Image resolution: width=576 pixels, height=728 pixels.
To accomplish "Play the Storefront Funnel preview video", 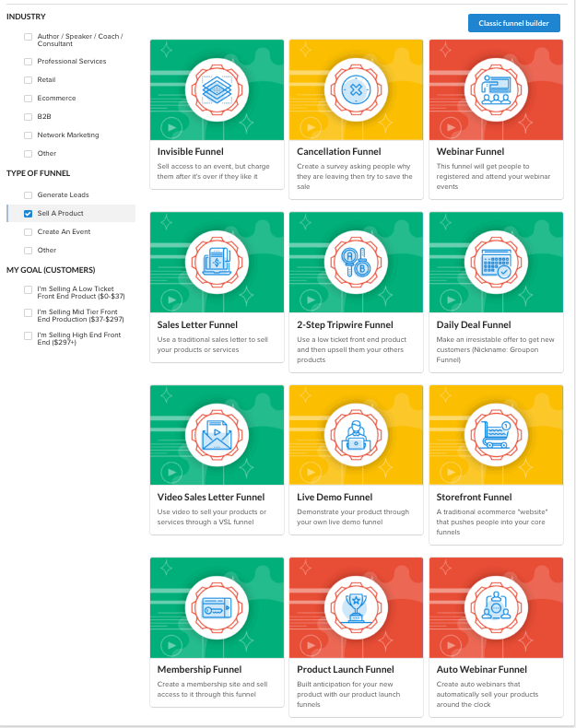I will coord(451,473).
